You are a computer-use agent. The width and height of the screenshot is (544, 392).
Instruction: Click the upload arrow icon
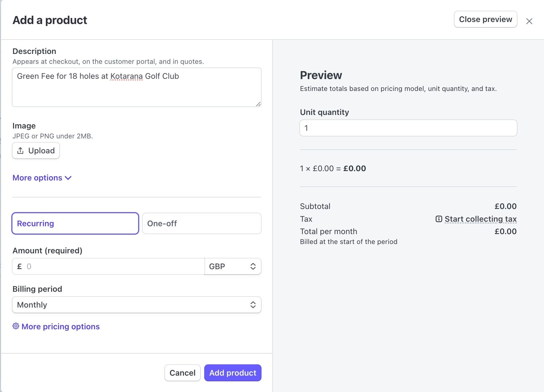point(20,151)
